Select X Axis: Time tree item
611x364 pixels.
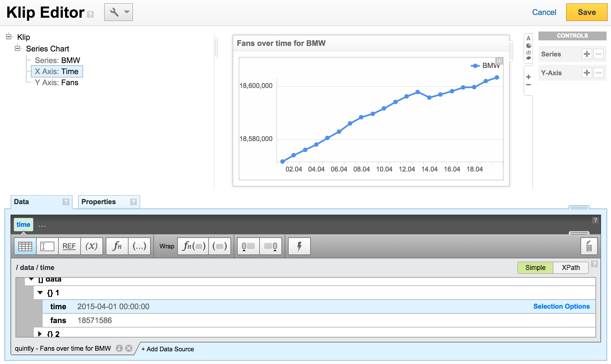pos(57,71)
